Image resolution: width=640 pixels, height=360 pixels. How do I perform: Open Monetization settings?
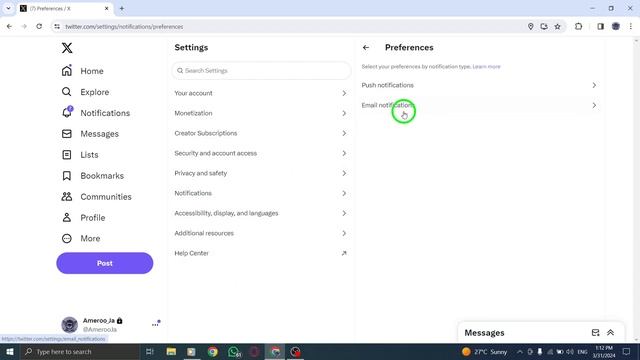click(260, 113)
